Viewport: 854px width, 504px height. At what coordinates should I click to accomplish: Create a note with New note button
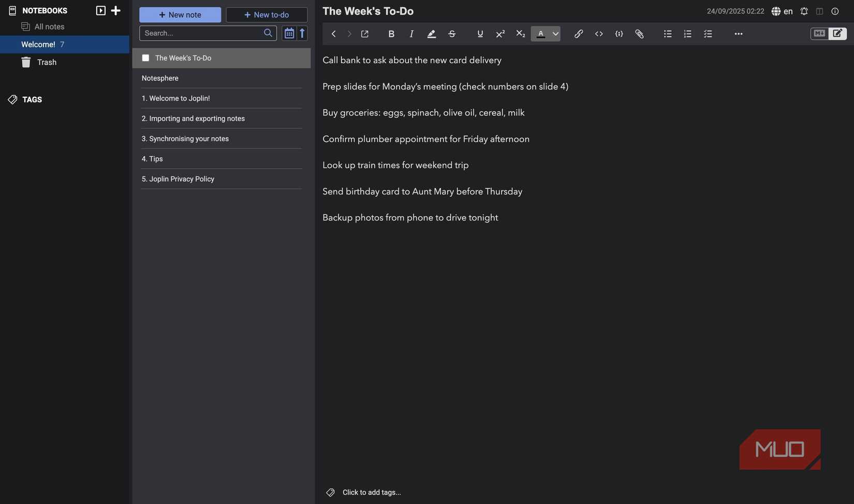pos(180,14)
